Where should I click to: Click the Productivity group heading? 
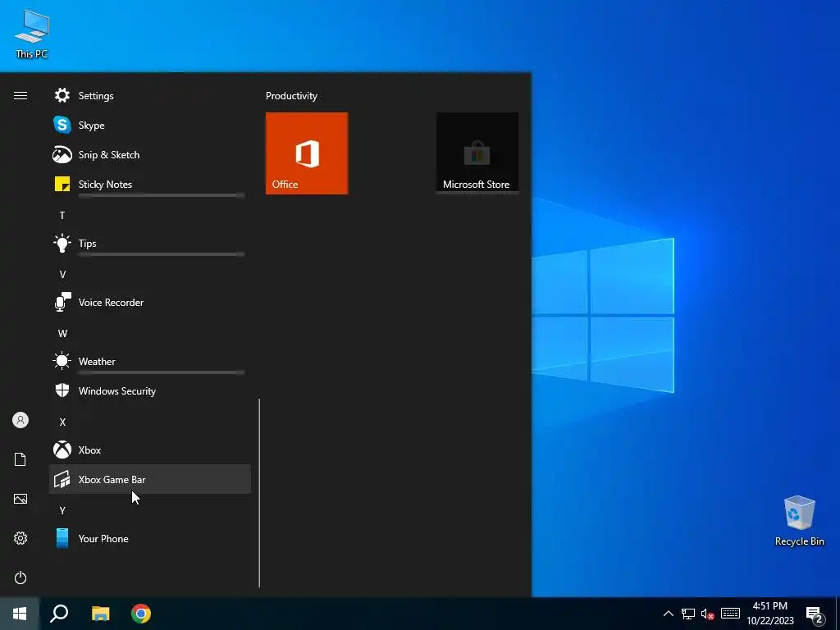(291, 96)
